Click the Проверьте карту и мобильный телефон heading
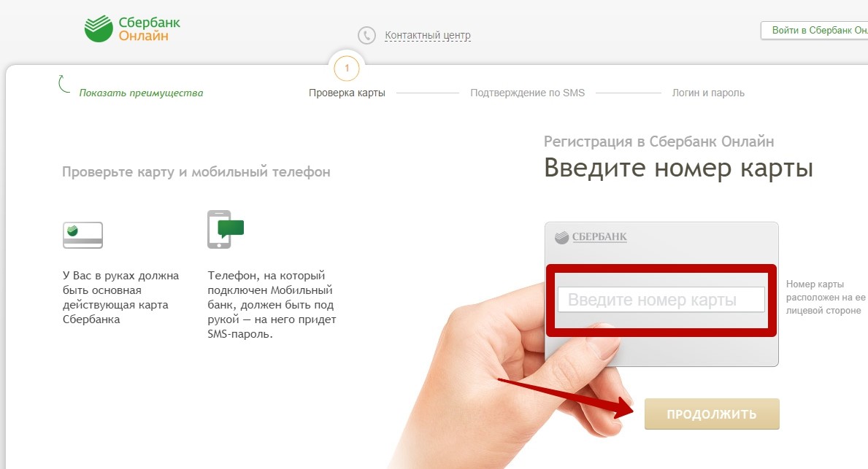868x469 pixels. [x=196, y=172]
